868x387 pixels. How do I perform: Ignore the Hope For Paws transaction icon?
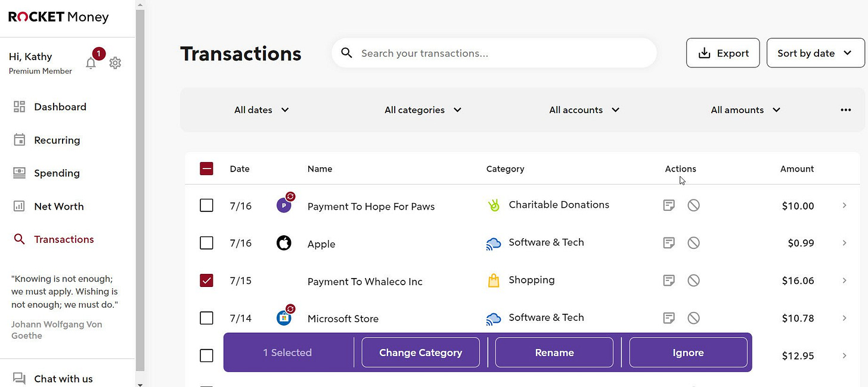pos(693,205)
